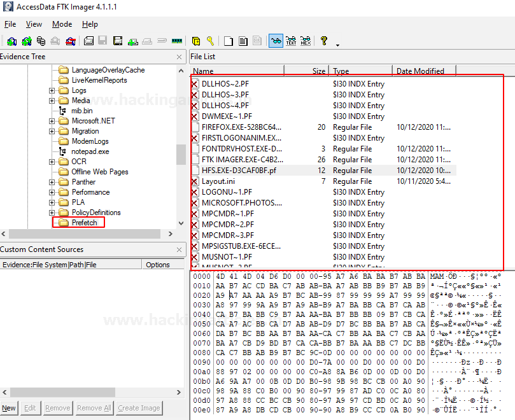This screenshot has width=515, height=420.
Task: Click the Evidence Tree vertical scrollbar thumb
Action: (181, 155)
